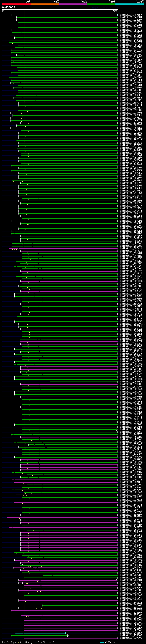Select label UniRef100_P0C582

coord(131,148)
